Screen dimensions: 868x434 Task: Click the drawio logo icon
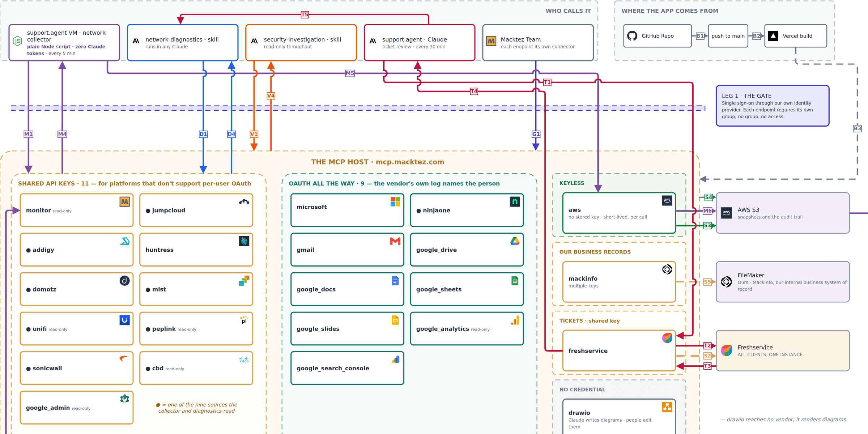coord(667,407)
